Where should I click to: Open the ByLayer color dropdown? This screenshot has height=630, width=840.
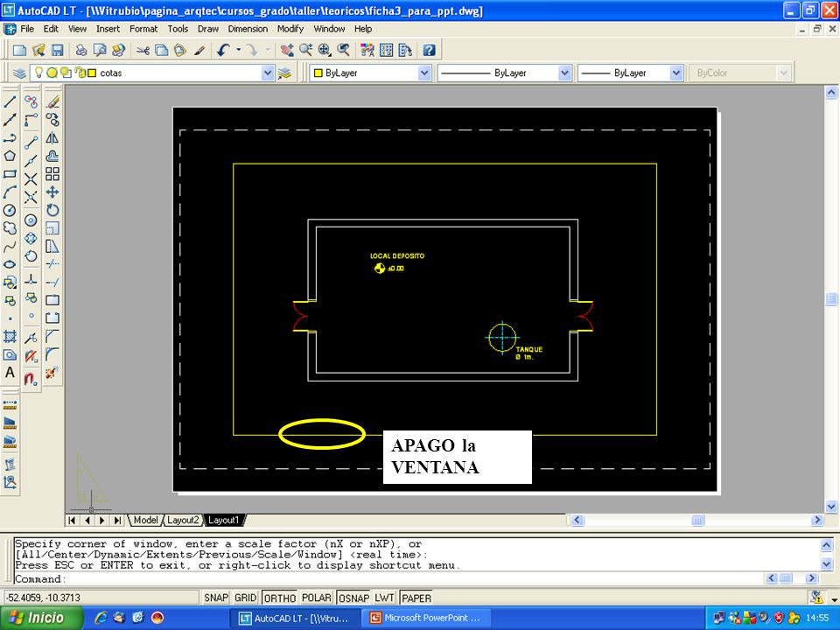(x=424, y=73)
